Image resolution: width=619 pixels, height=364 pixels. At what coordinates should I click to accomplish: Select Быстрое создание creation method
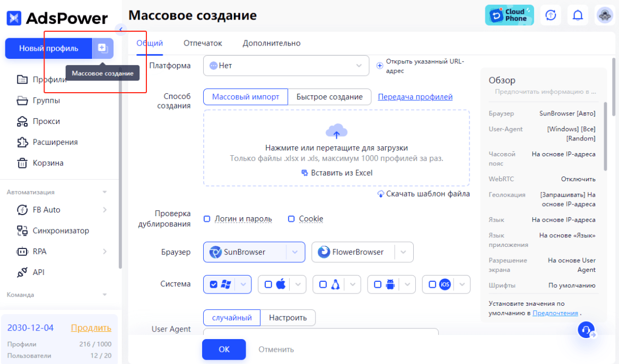(329, 97)
